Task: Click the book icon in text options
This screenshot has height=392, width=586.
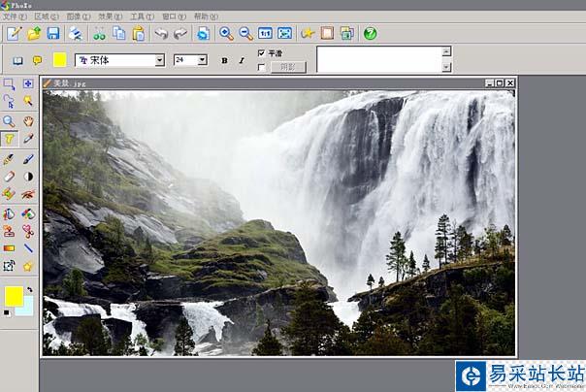Action: (17, 60)
